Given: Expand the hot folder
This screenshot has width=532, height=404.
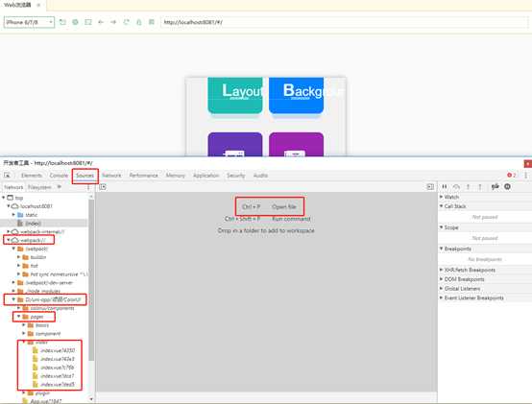Looking at the screenshot, I should 19,266.
